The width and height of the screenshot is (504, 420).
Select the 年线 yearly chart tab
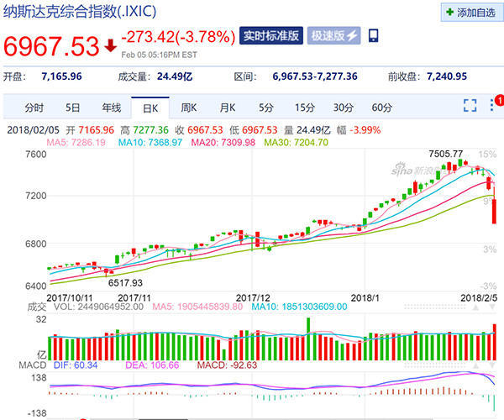(x=112, y=108)
